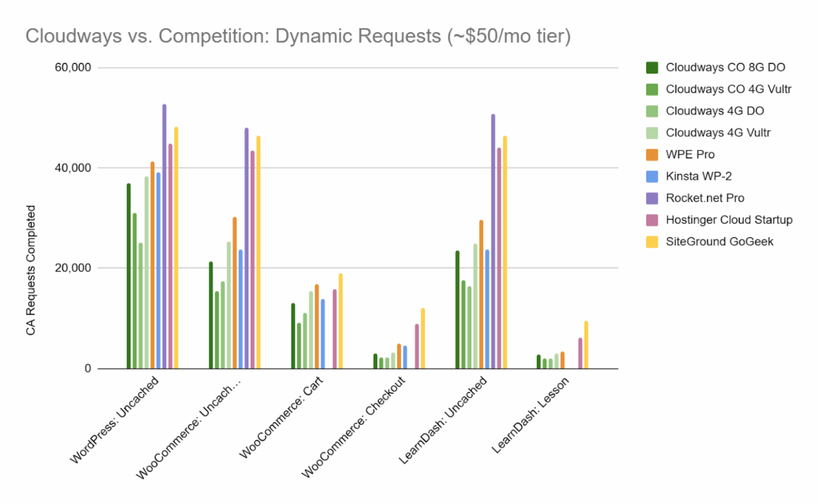Image resolution: width=818 pixels, height=504 pixels.
Task: Click the chart title text
Action: 299,36
